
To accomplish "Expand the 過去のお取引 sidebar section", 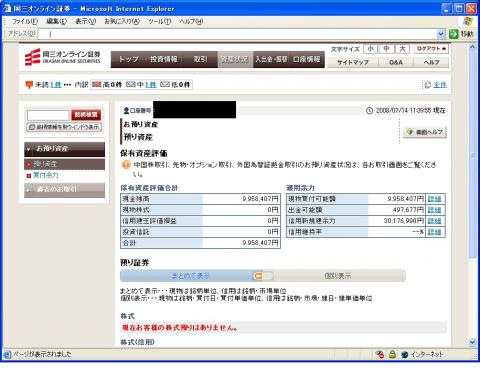I will pos(64,190).
